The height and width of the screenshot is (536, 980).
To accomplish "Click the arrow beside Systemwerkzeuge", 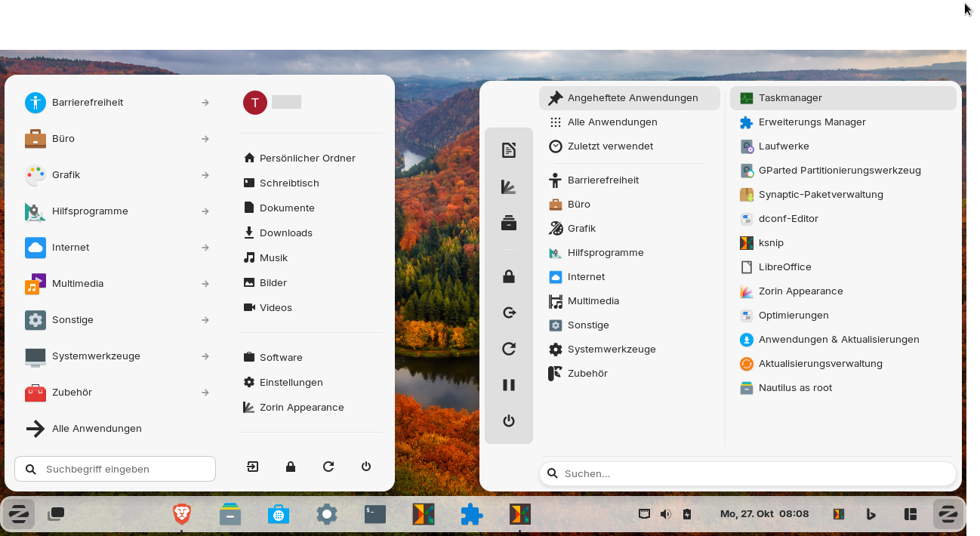I will coord(205,356).
